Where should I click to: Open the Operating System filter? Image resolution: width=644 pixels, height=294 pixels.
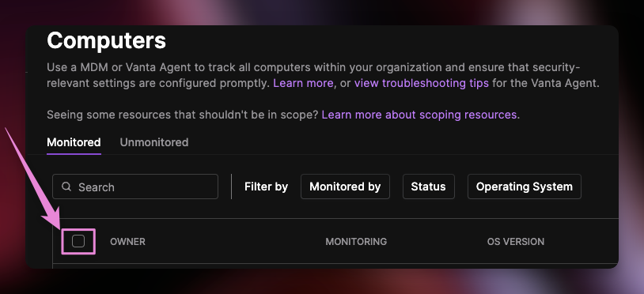click(x=524, y=187)
